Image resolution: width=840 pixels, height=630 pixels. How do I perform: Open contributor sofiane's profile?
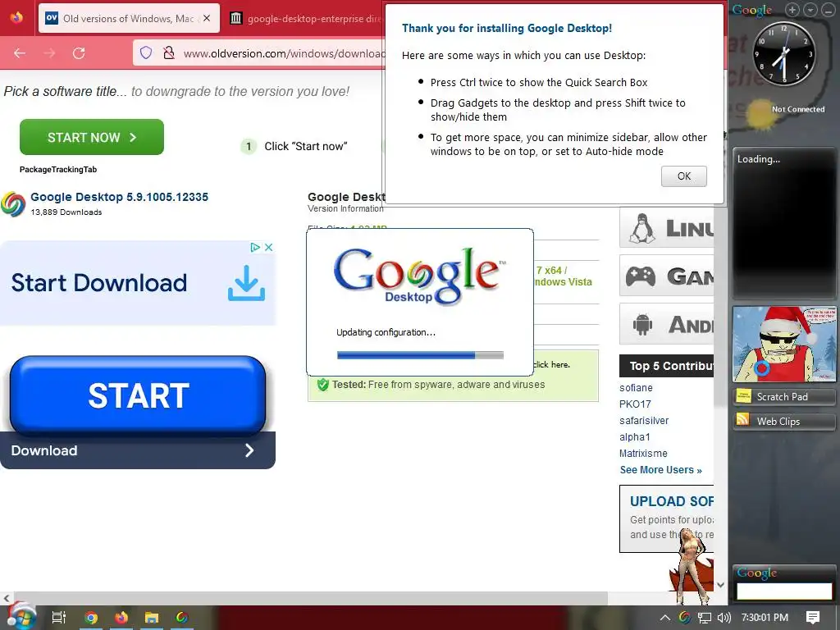(x=636, y=388)
